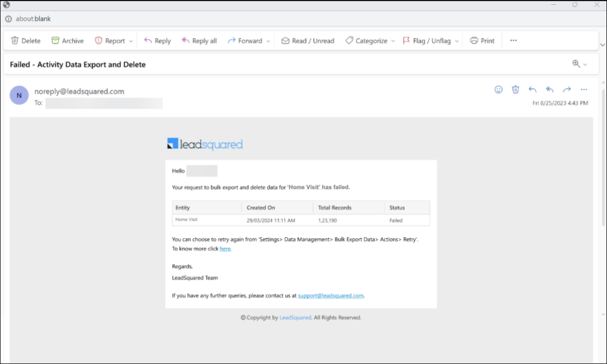Click the trash icon in the message header
Viewport: 607px width, 364px height.
click(515, 89)
